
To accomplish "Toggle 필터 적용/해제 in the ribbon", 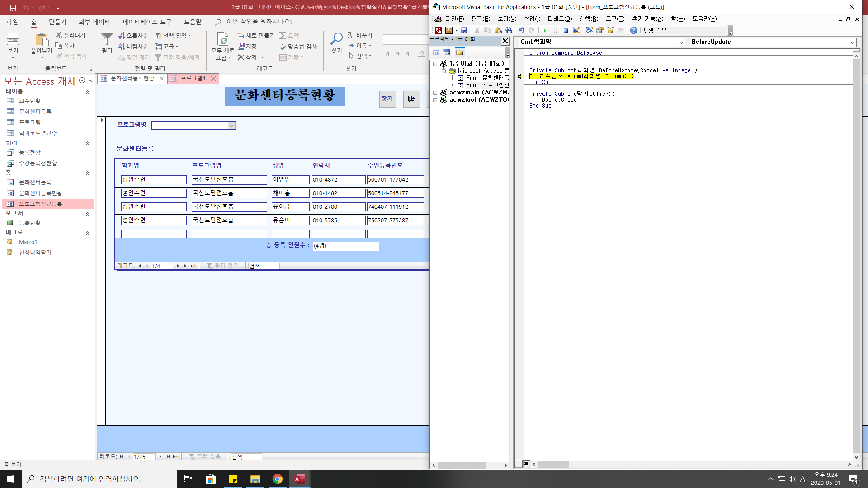I will point(177,57).
